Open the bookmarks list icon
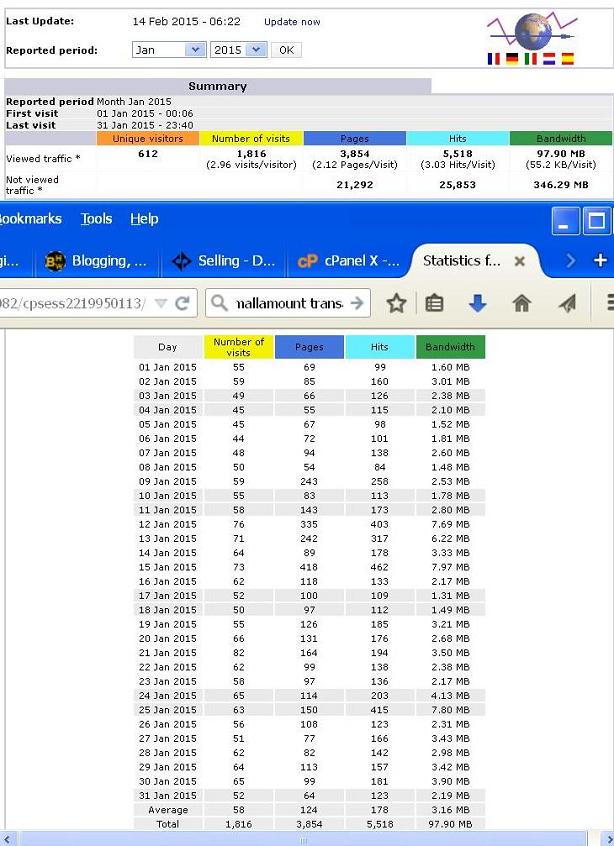 tap(434, 304)
